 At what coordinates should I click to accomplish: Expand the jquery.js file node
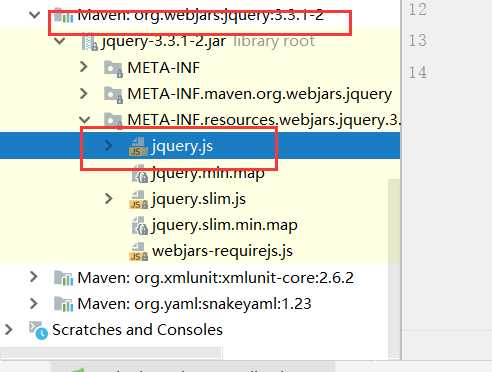tap(108, 146)
